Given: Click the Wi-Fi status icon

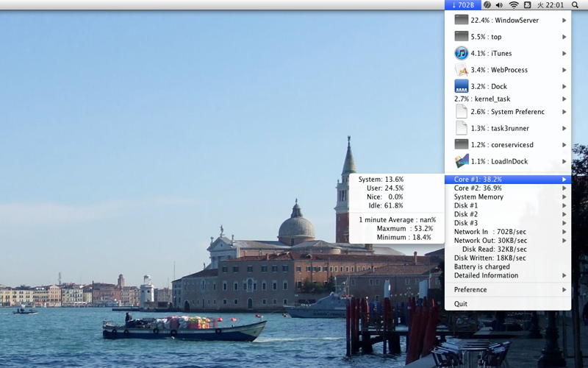Looking at the screenshot, I should pos(513,5).
